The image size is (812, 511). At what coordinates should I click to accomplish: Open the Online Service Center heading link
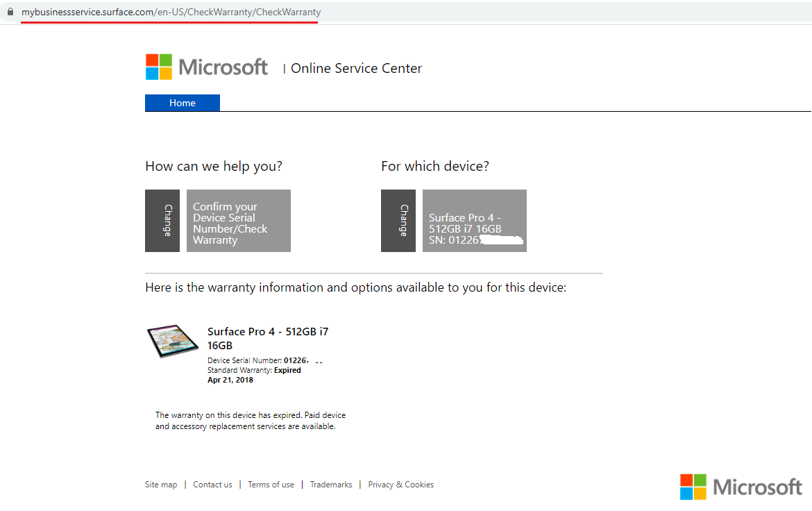[356, 68]
